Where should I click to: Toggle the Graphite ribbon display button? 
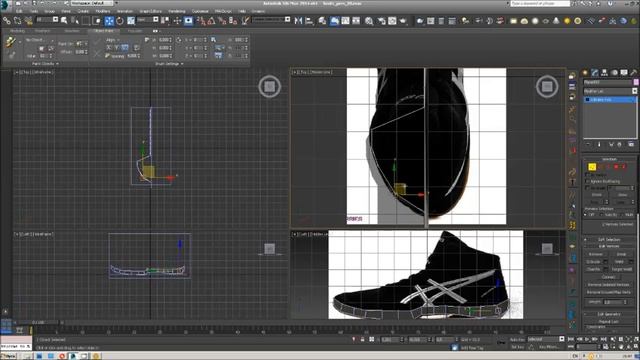coord(334,20)
